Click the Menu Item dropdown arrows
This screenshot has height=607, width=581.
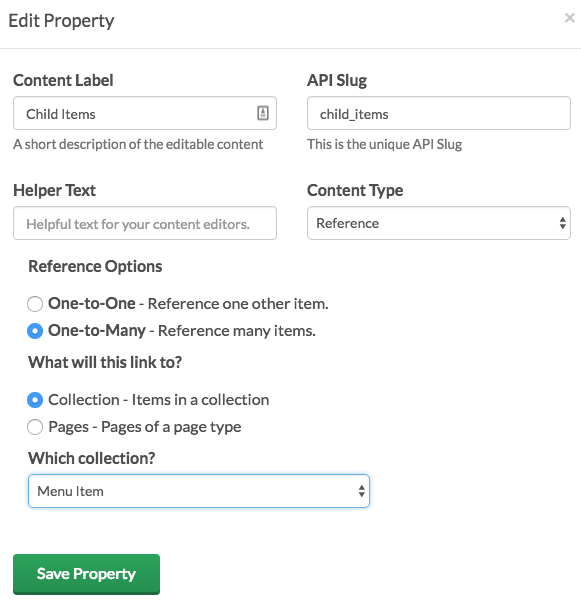point(362,491)
